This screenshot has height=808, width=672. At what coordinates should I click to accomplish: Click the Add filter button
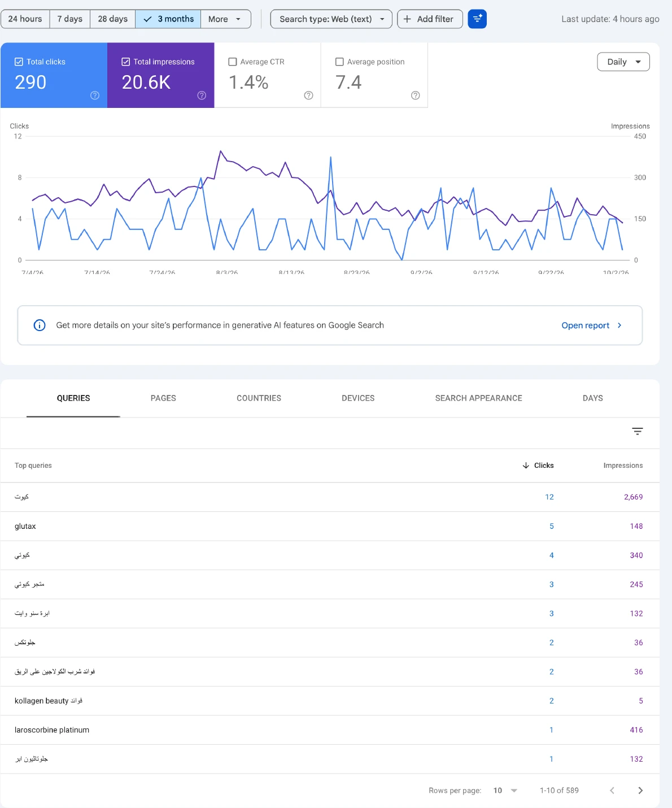(430, 19)
